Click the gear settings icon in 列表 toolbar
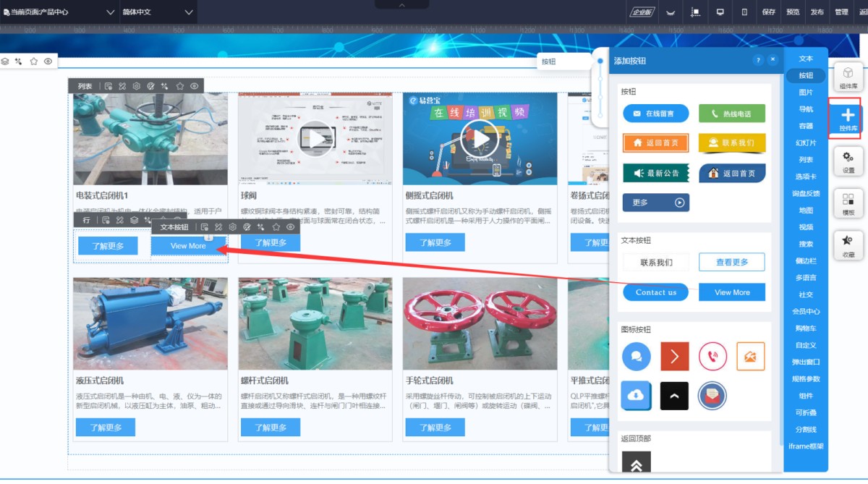 coord(136,86)
